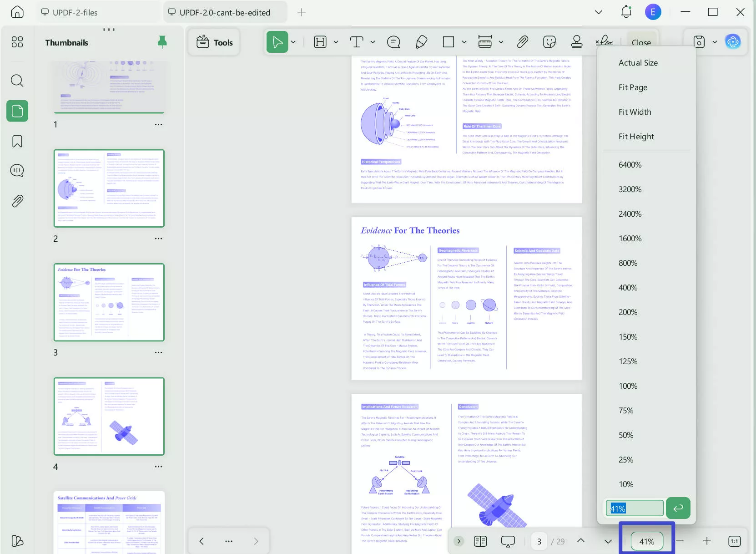Expand the measure tool dropdown arrow
The height and width of the screenshot is (554, 756).
click(x=501, y=42)
